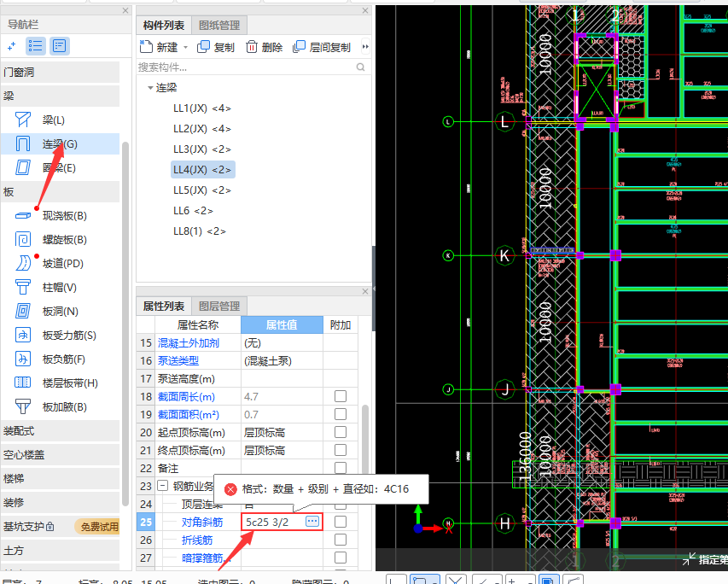Click 删除 to delete the component
Image resolution: width=728 pixels, height=584 pixels.
click(x=265, y=47)
